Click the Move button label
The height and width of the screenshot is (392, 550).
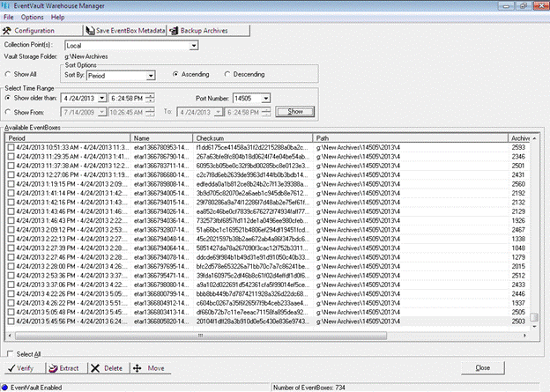(156, 368)
